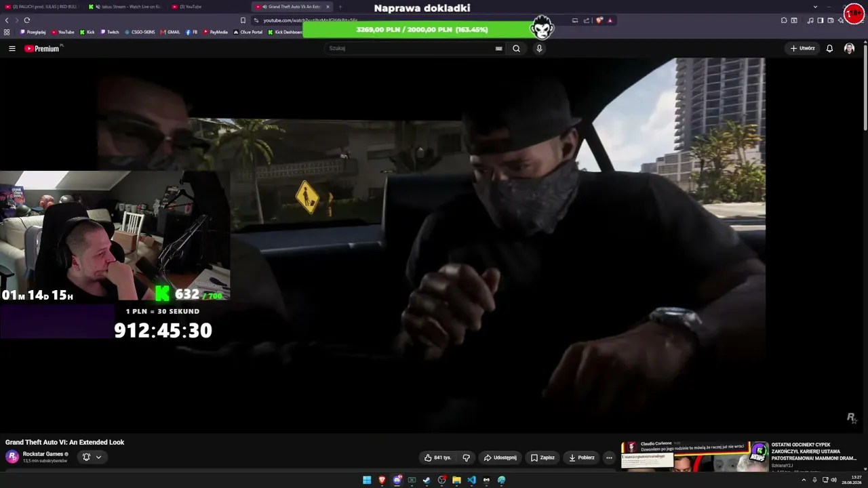Open the taskbar clock showing 13:27
This screenshot has width=868, height=488.
(853, 480)
